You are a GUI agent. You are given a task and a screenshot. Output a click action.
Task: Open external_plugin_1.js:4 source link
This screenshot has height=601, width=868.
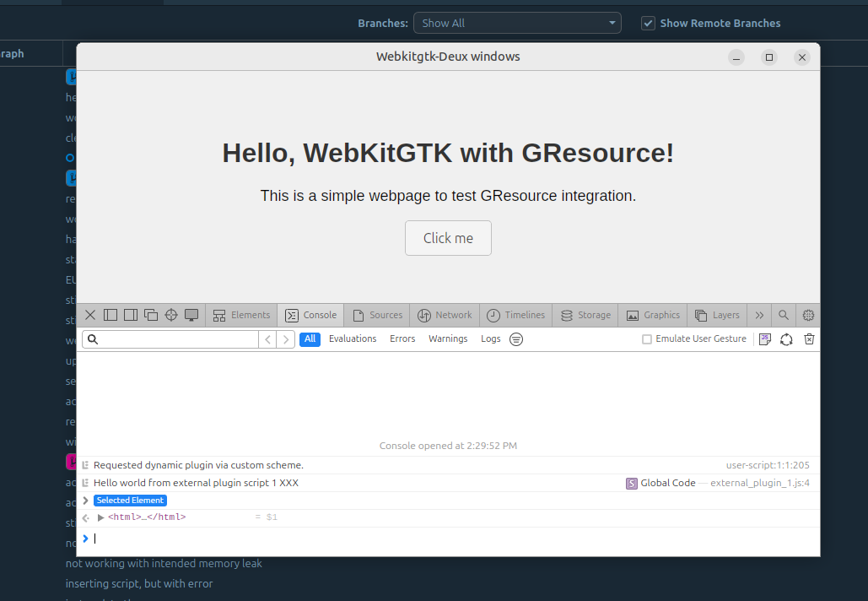coord(759,483)
